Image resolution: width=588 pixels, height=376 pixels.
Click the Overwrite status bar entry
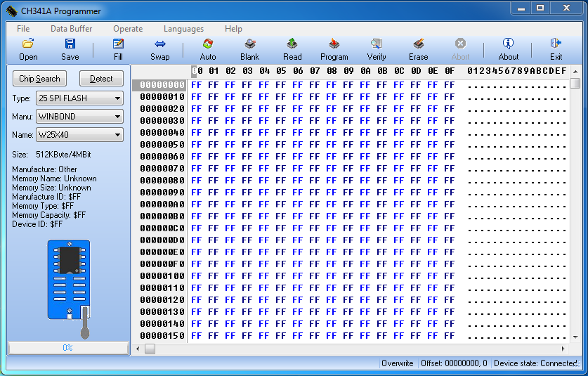398,363
